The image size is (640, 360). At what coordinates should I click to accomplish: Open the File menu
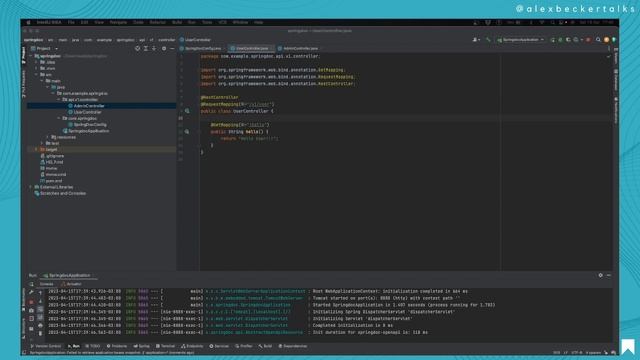coord(71,22)
